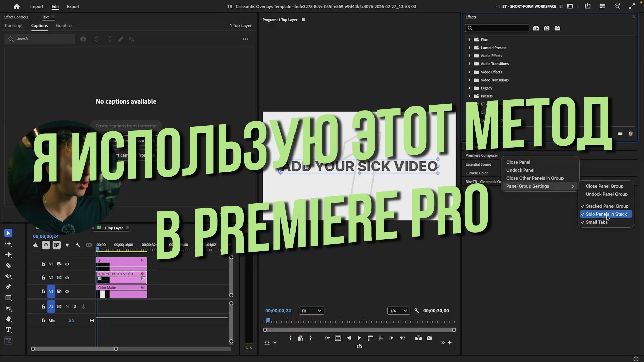The height and width of the screenshot is (362, 644).
Task: Click the camera export frame icon
Action: tap(429, 338)
